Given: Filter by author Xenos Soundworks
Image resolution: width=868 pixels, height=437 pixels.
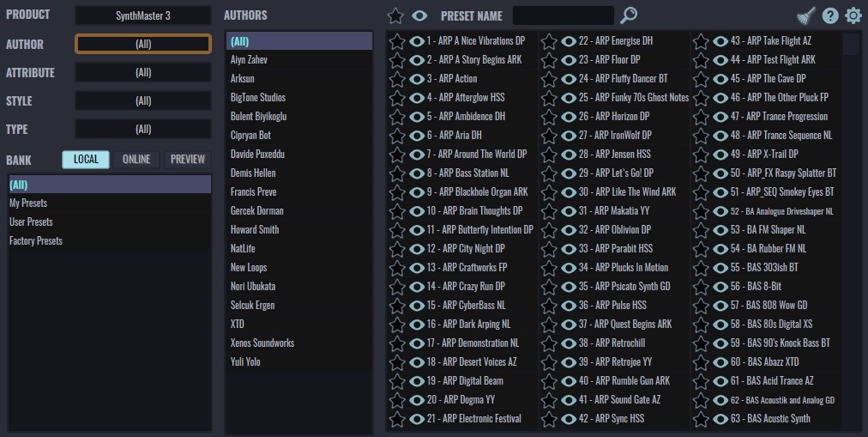Looking at the screenshot, I should point(299,343).
